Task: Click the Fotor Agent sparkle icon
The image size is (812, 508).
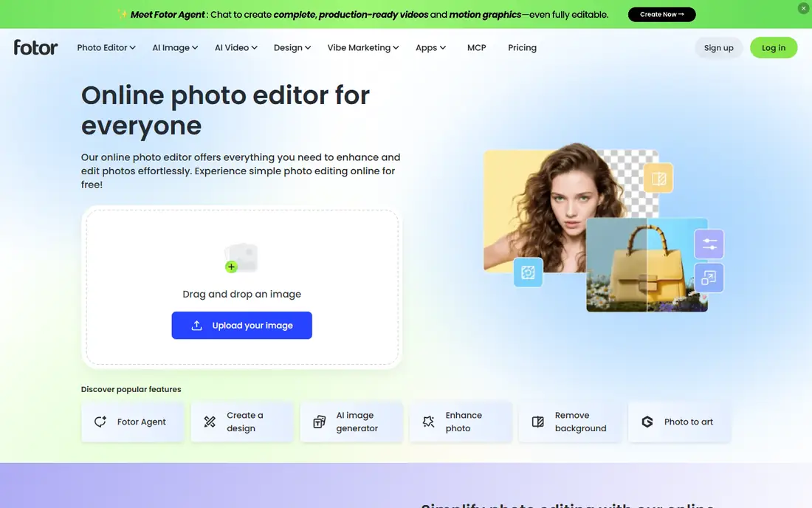Action: [x=100, y=422]
